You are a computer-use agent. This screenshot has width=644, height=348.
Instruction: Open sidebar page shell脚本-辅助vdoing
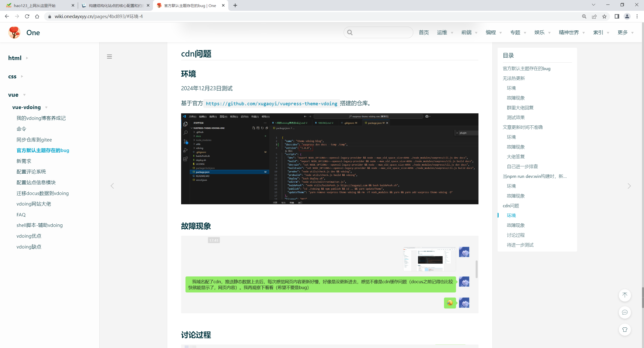(x=39, y=225)
